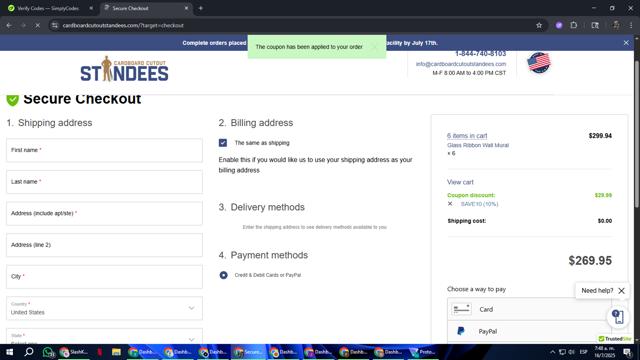
Task: Select Credit & Debit Cards or PayPal radio
Action: click(223, 275)
